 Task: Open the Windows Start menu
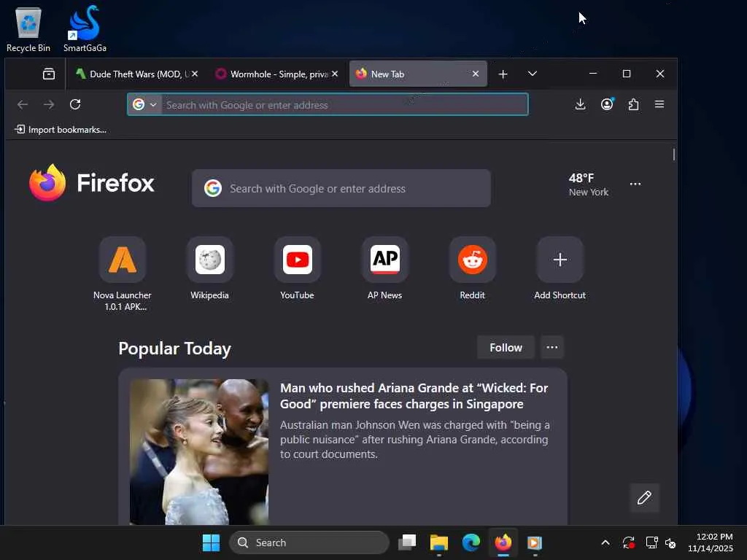click(211, 542)
